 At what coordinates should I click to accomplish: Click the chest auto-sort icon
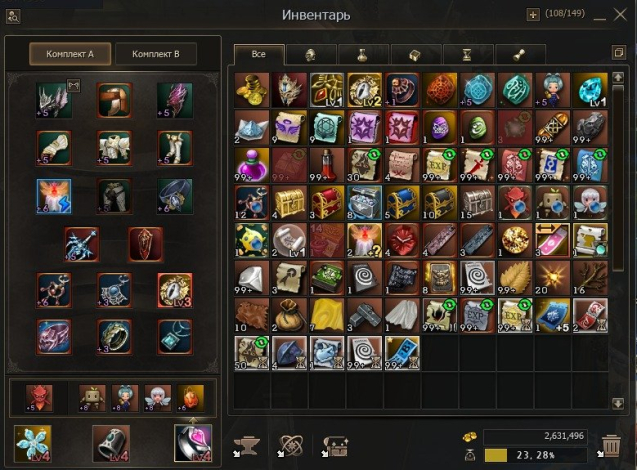click(334, 447)
